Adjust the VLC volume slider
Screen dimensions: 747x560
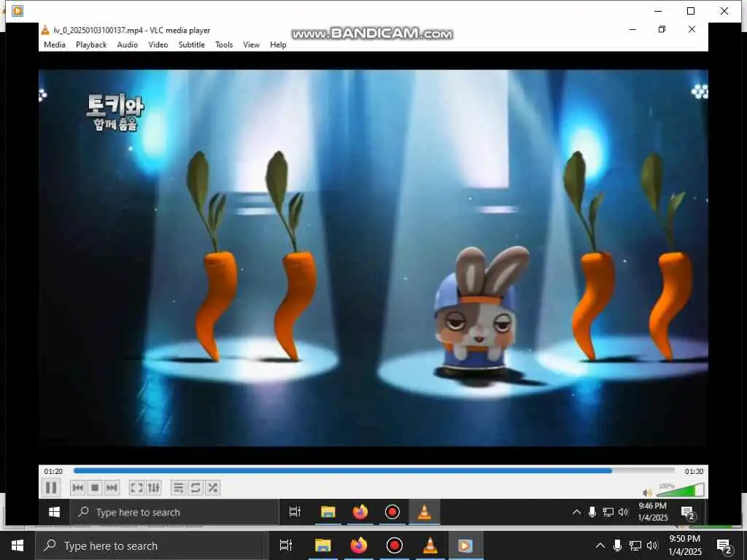click(x=681, y=490)
